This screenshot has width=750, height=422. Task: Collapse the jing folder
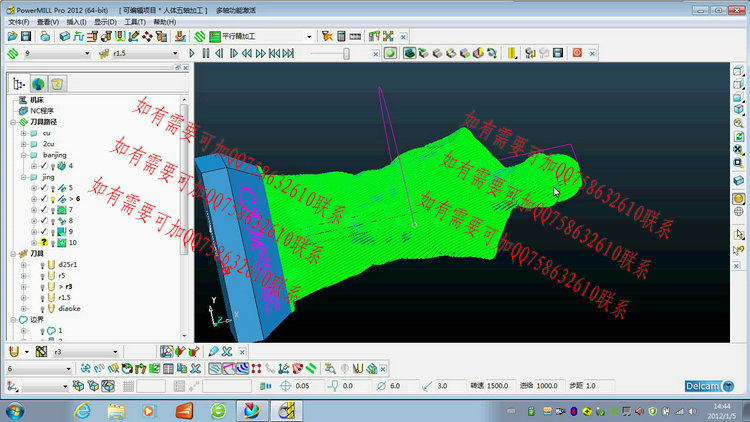coord(23,177)
